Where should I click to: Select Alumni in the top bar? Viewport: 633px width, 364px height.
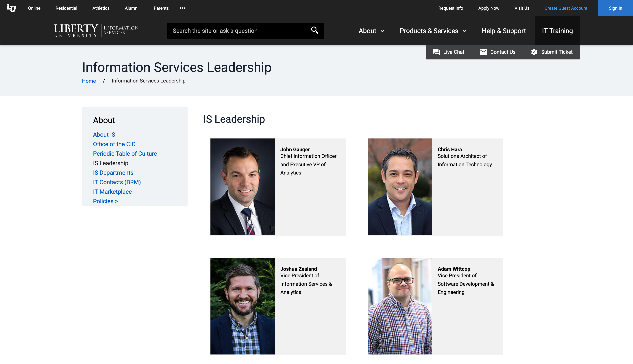coord(131,8)
